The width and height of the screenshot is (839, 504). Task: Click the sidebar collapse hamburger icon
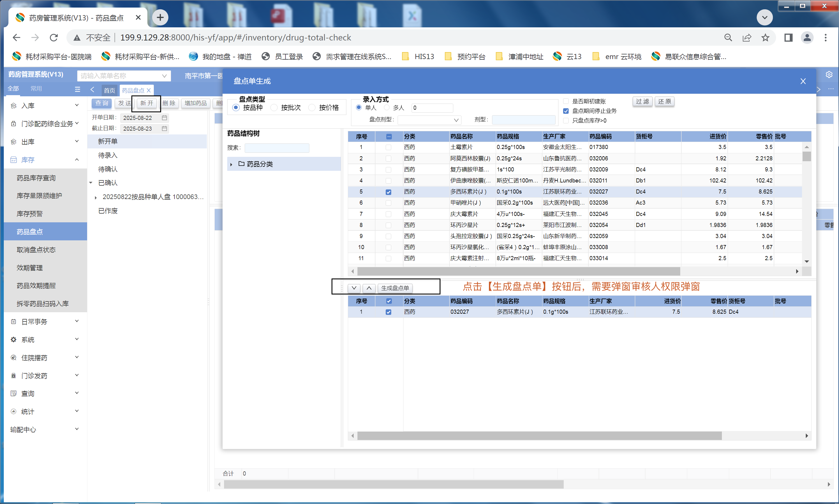77,89
